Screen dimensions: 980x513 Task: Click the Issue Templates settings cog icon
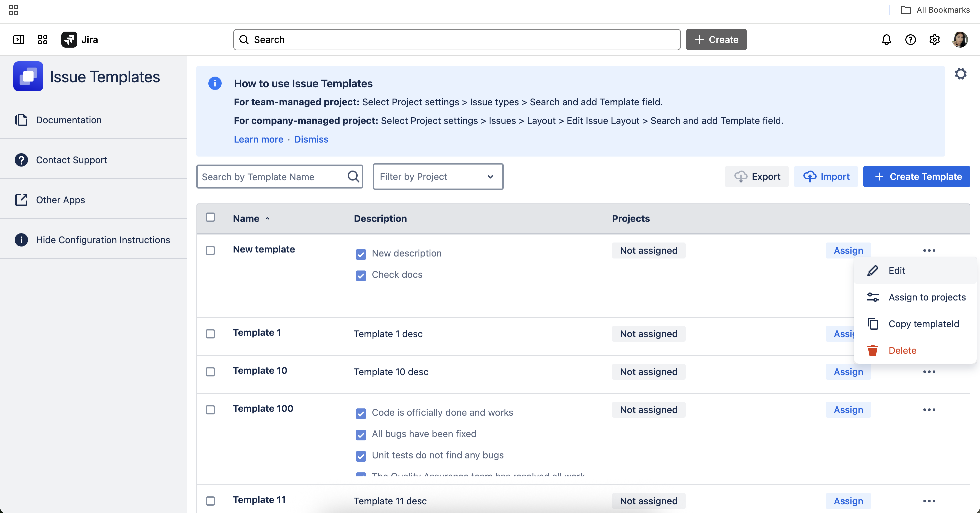click(x=960, y=74)
